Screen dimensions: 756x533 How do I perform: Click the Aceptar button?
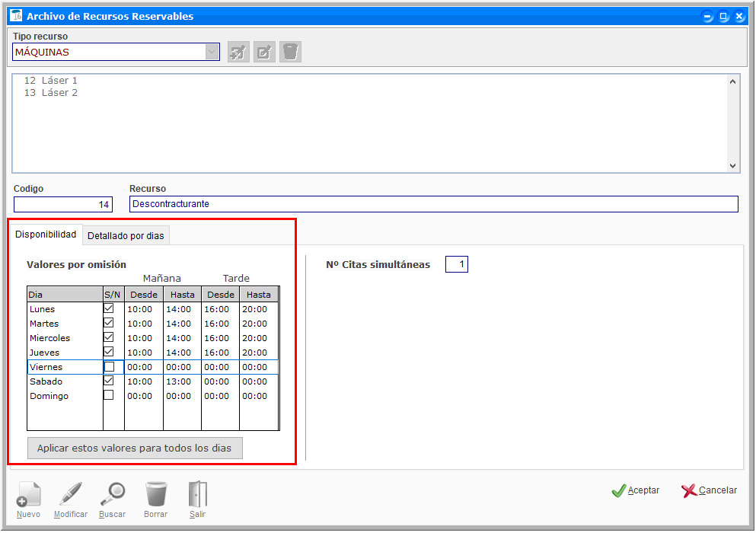[636, 490]
